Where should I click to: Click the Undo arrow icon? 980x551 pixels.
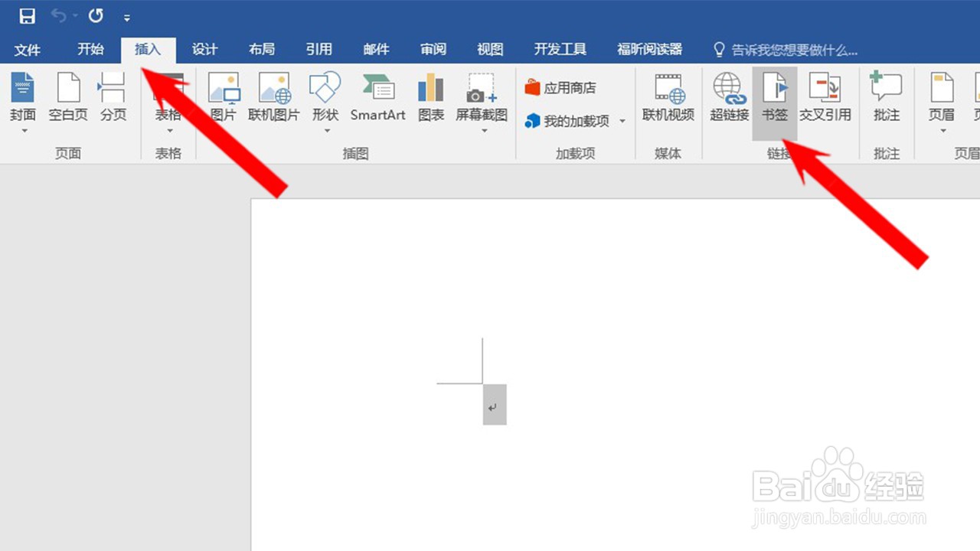click(59, 16)
